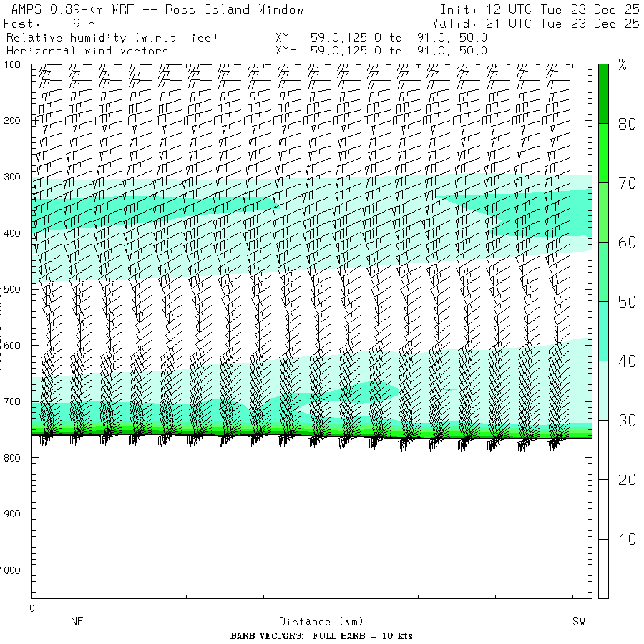
Task: Select the pale mint segment between 30 and 40
Action: pyautogui.click(x=603, y=390)
